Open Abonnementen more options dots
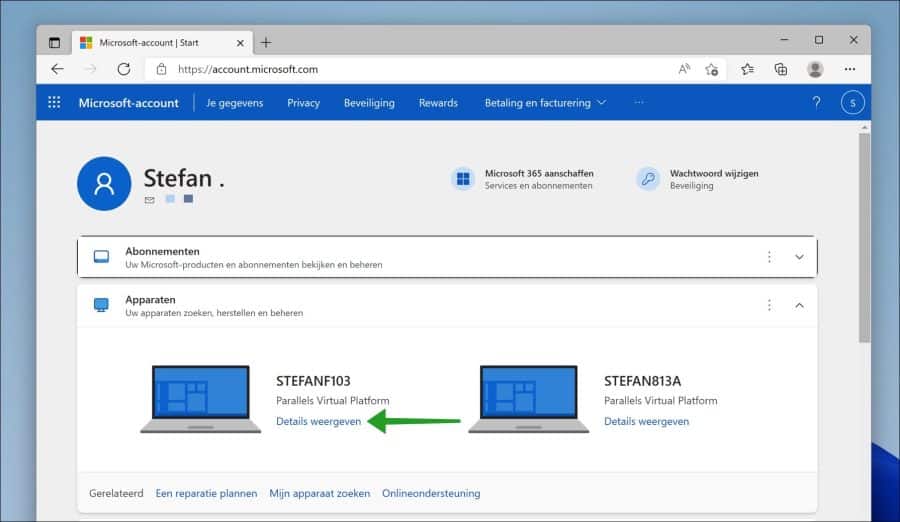Screen dimensions: 900x522 pos(769,257)
